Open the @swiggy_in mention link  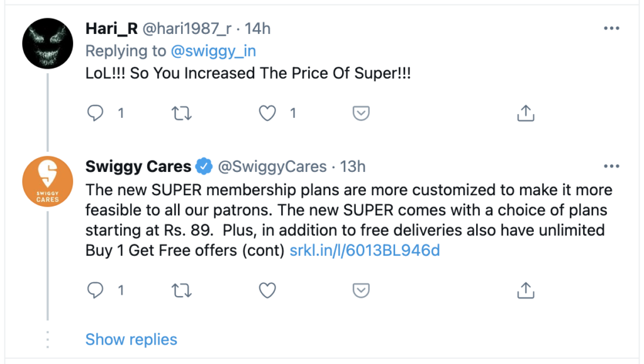pos(213,51)
